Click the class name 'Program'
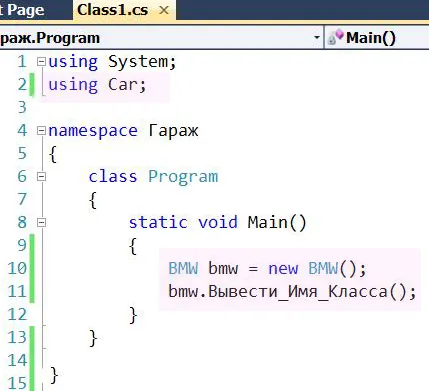Screen dimensions: 429x391 pyautogui.click(x=183, y=177)
